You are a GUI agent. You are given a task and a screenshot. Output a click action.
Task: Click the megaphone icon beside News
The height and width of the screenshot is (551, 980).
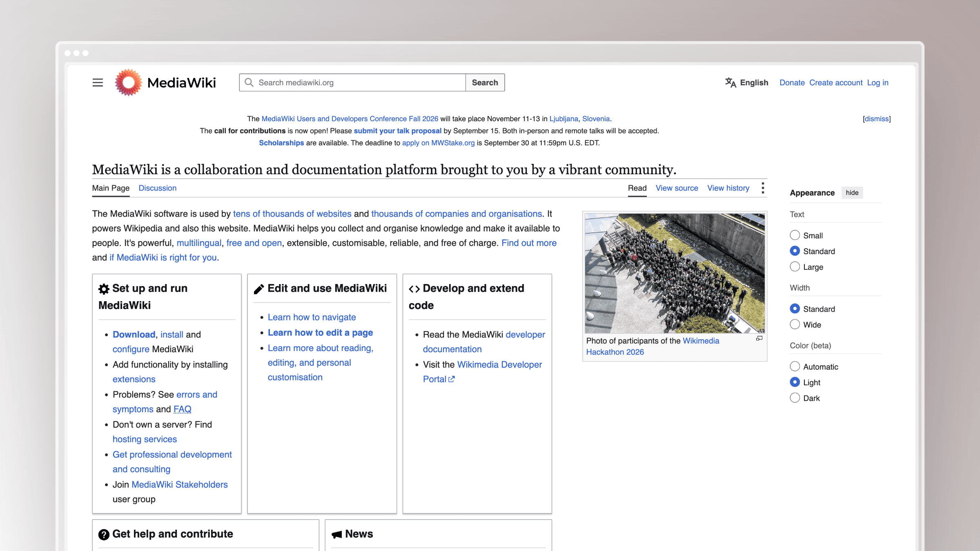coord(336,534)
